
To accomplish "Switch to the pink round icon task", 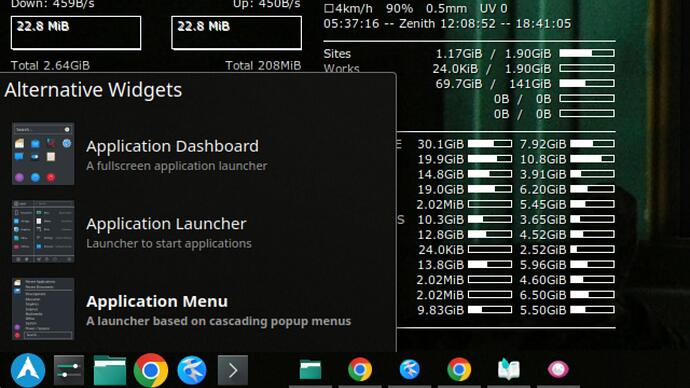I will click(558, 370).
